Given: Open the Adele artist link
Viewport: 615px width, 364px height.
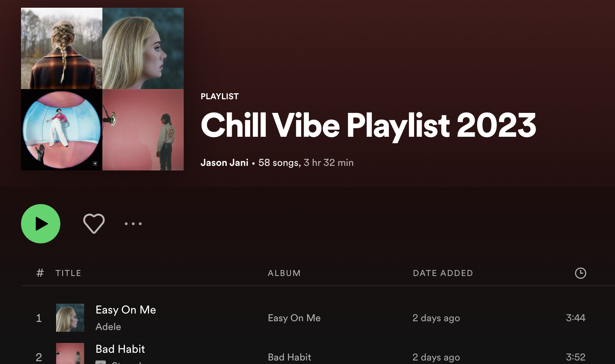Looking at the screenshot, I should (x=108, y=327).
